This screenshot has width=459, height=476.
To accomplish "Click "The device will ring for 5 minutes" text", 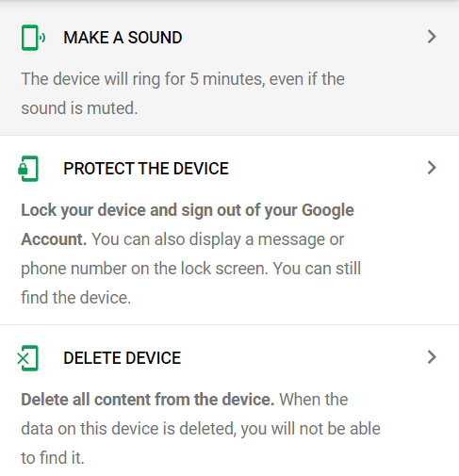I will [143, 78].
